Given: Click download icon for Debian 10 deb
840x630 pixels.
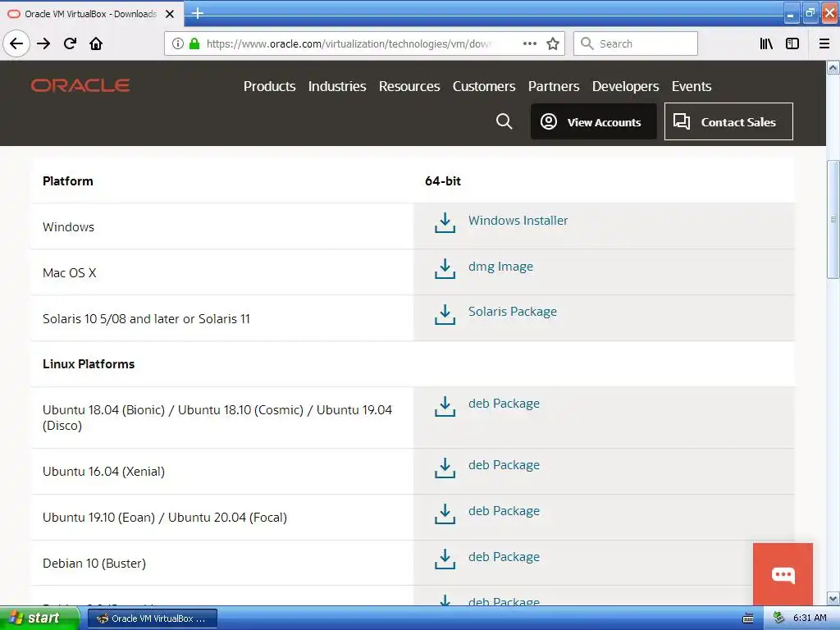Looking at the screenshot, I should coord(445,559).
